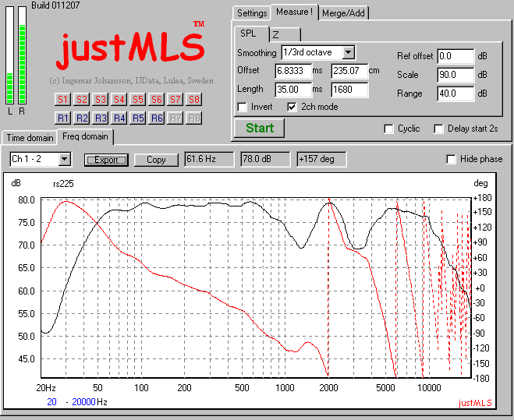Toggle the Invert checkbox
The height and width of the screenshot is (420, 514).
[243, 107]
